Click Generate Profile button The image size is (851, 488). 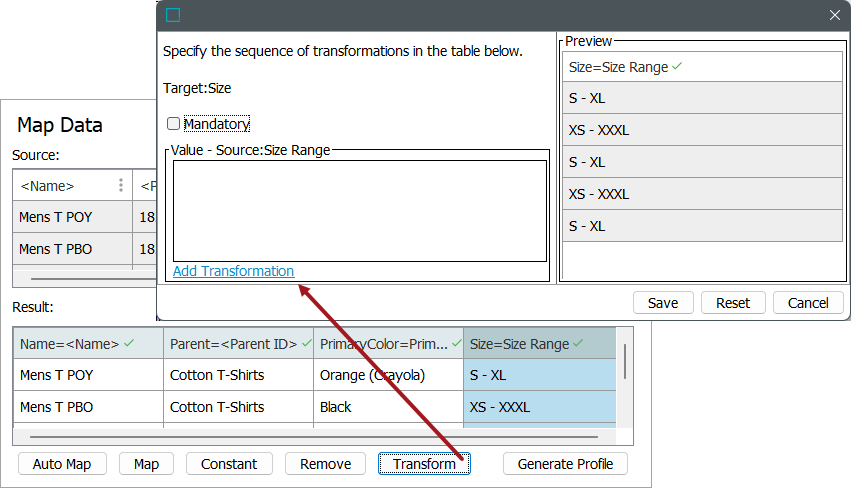tap(565, 464)
